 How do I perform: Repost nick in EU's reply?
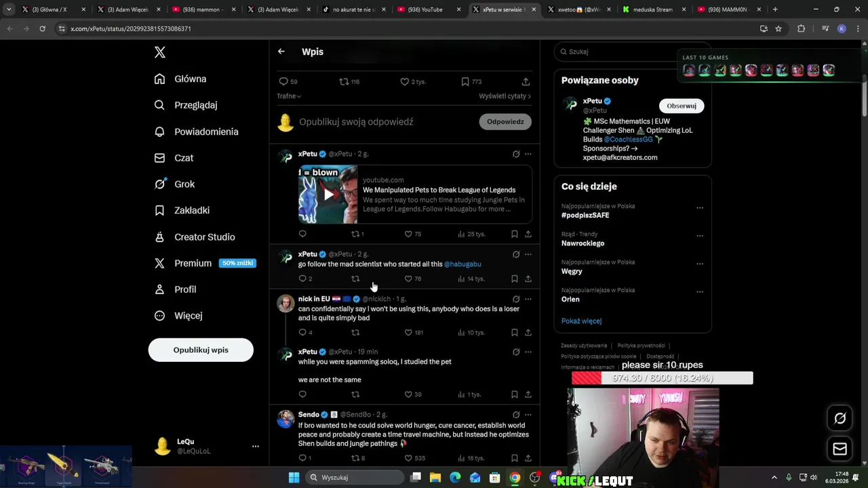pyautogui.click(x=355, y=333)
